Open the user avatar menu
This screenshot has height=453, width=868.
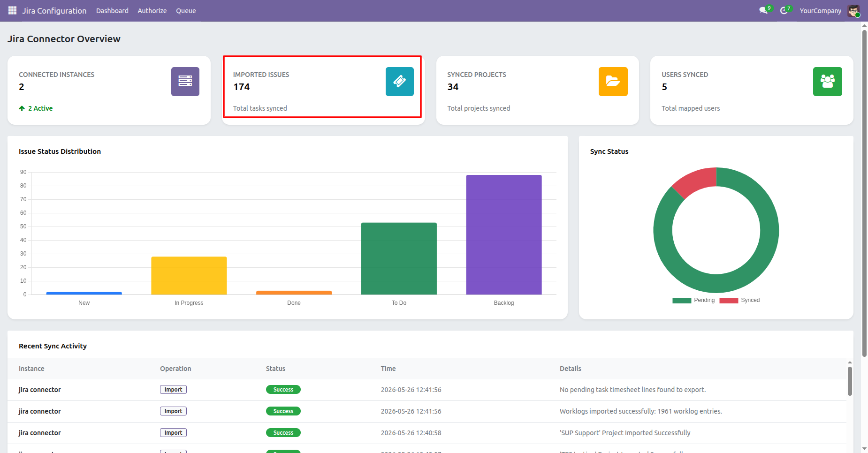pyautogui.click(x=853, y=11)
